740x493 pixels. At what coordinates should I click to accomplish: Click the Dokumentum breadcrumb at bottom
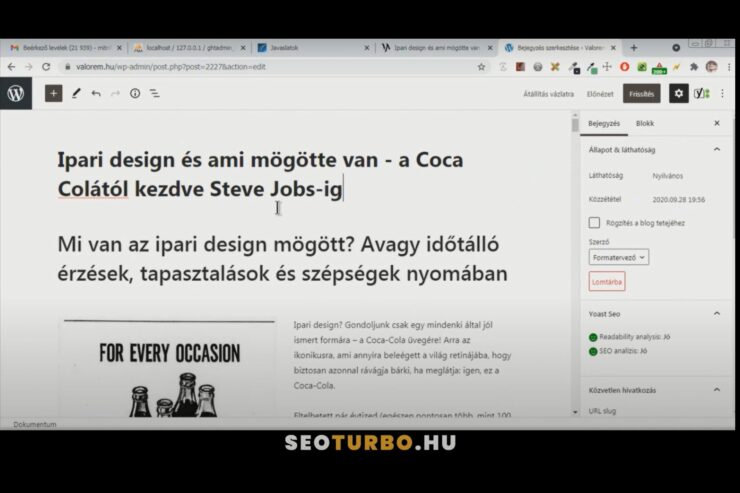pyautogui.click(x=34, y=424)
